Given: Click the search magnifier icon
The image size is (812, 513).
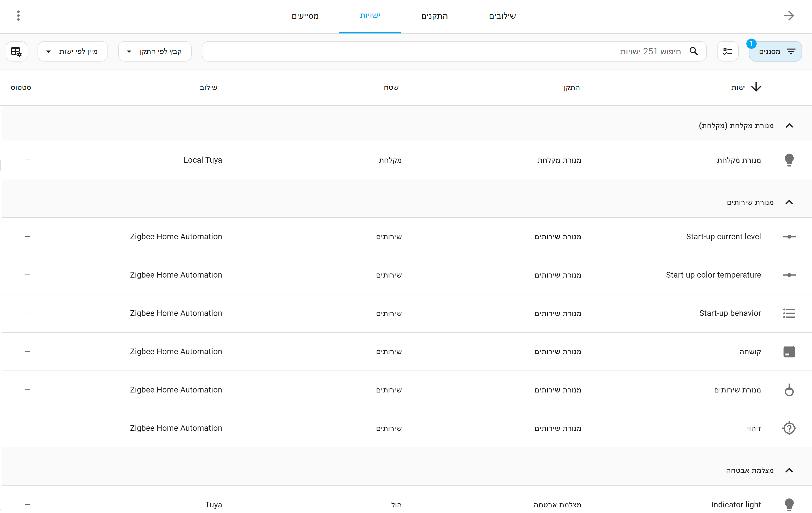Looking at the screenshot, I should pos(694,51).
